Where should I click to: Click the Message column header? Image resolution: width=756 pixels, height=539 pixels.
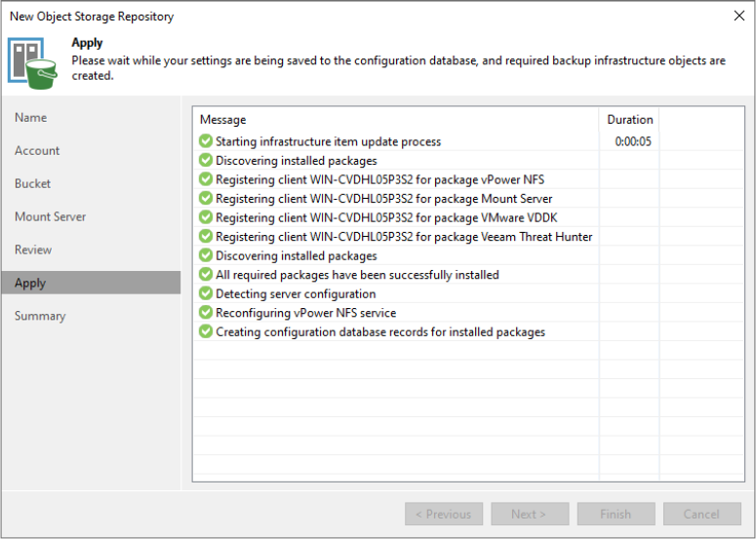pyautogui.click(x=396, y=120)
